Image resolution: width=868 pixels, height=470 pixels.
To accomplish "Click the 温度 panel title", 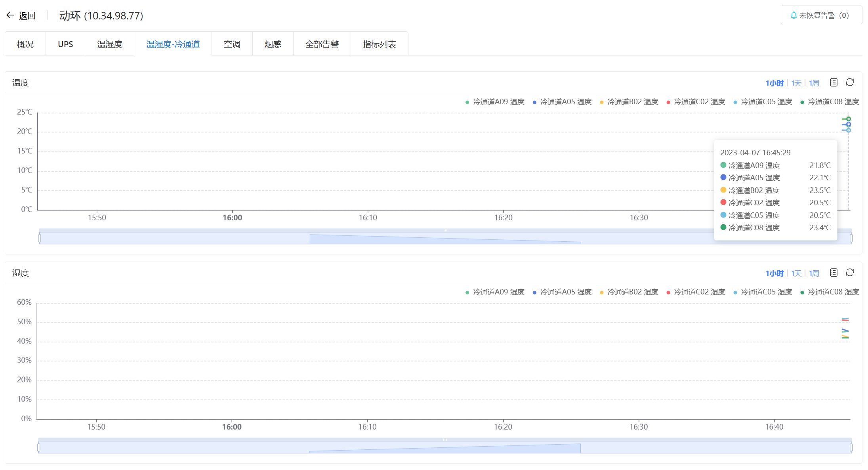I will tap(21, 82).
